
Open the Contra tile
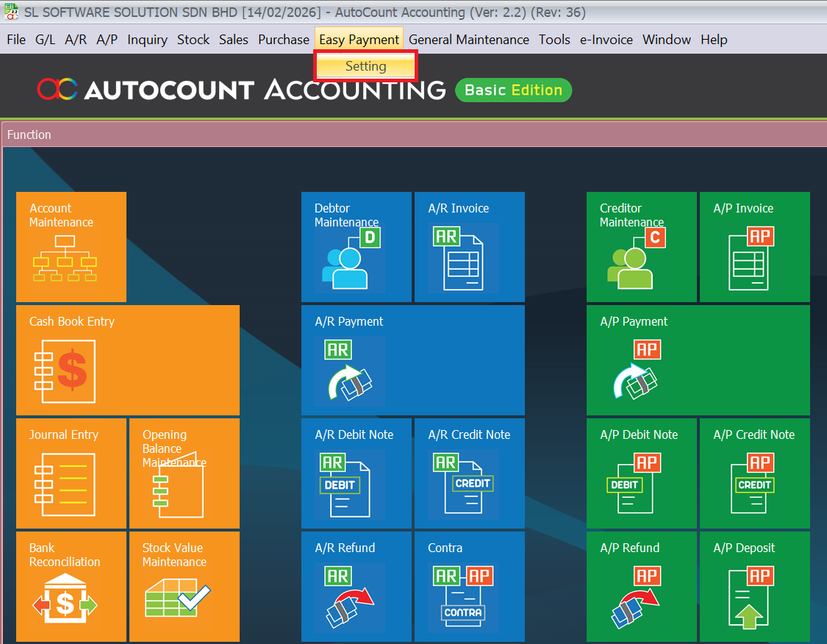point(470,587)
